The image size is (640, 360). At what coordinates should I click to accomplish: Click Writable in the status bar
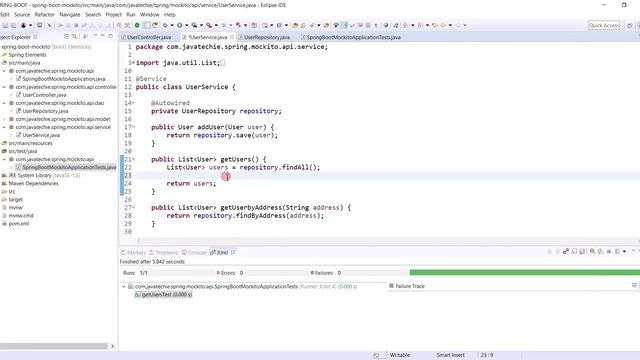click(x=400, y=355)
